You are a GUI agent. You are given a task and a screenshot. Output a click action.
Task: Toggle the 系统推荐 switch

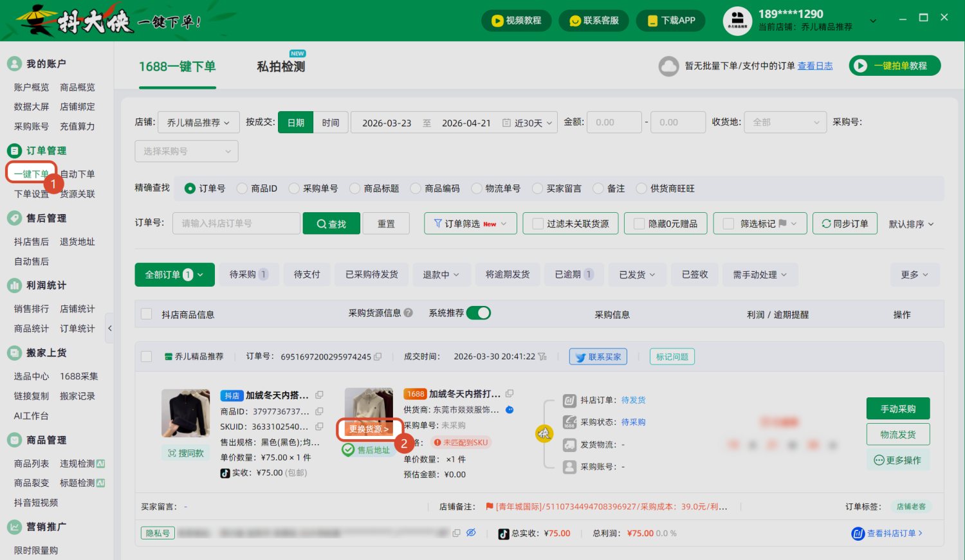click(478, 313)
